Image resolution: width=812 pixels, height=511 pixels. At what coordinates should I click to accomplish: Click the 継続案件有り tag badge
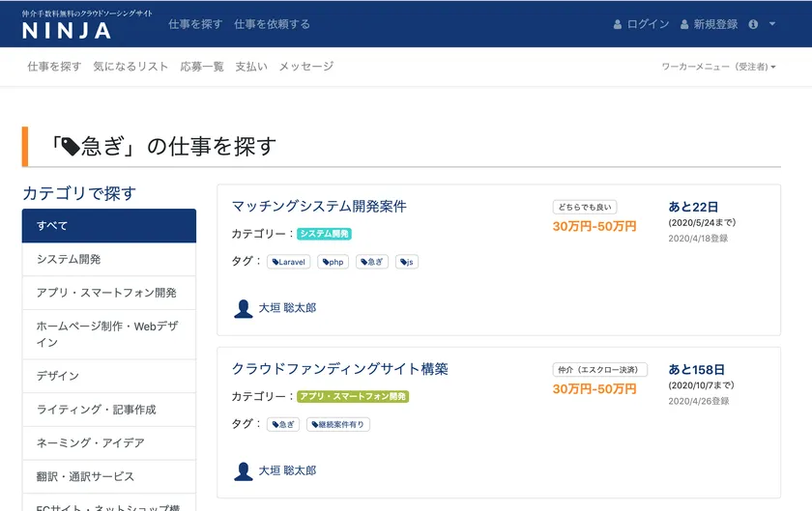pyautogui.click(x=338, y=424)
